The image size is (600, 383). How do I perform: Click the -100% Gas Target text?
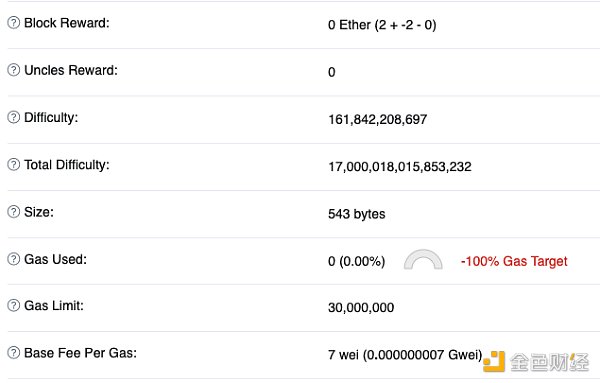[x=514, y=261]
